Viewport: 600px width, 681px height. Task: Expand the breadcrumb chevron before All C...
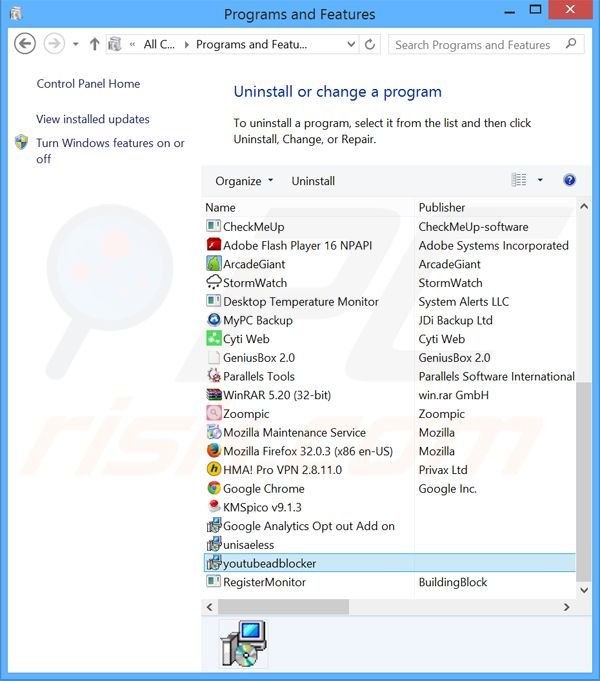click(133, 44)
